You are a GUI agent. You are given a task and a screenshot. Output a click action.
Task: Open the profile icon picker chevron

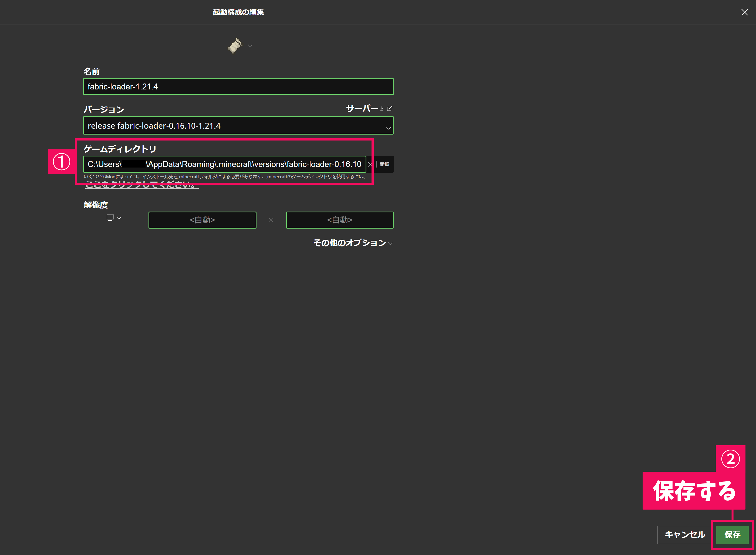click(250, 46)
